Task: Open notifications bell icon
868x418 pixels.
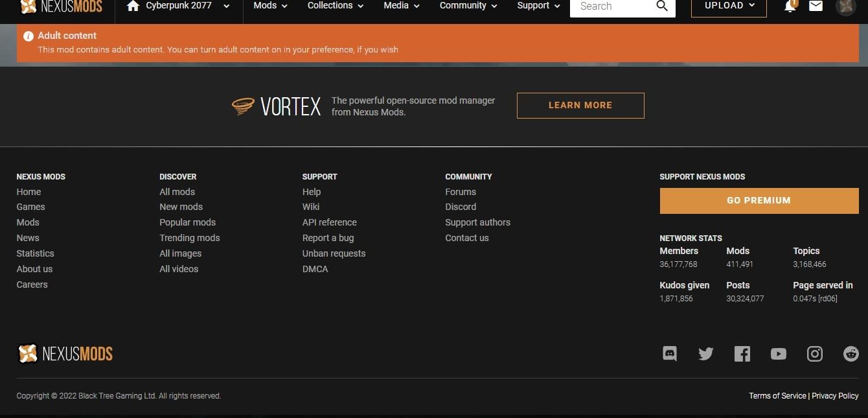Action: tap(790, 6)
